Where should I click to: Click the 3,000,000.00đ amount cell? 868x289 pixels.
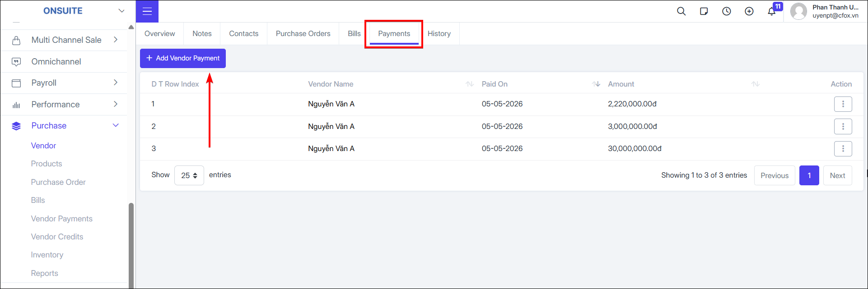point(633,127)
